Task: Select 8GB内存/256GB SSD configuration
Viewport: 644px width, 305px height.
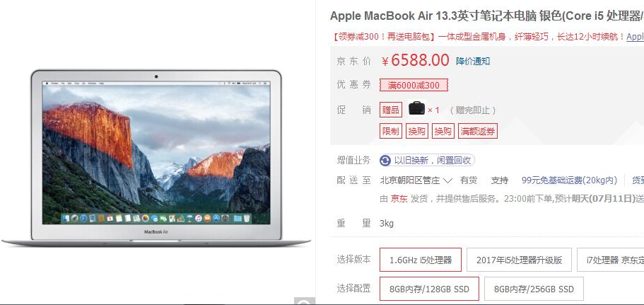Action: (534, 289)
